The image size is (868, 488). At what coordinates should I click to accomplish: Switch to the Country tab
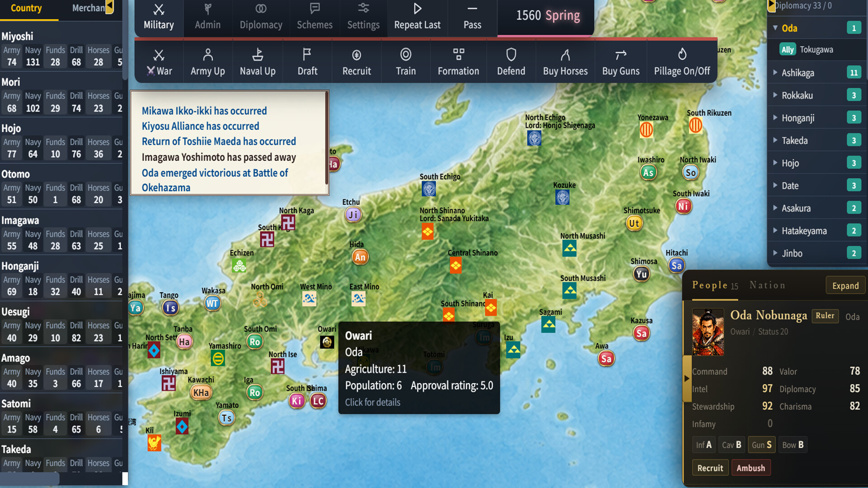tap(26, 8)
